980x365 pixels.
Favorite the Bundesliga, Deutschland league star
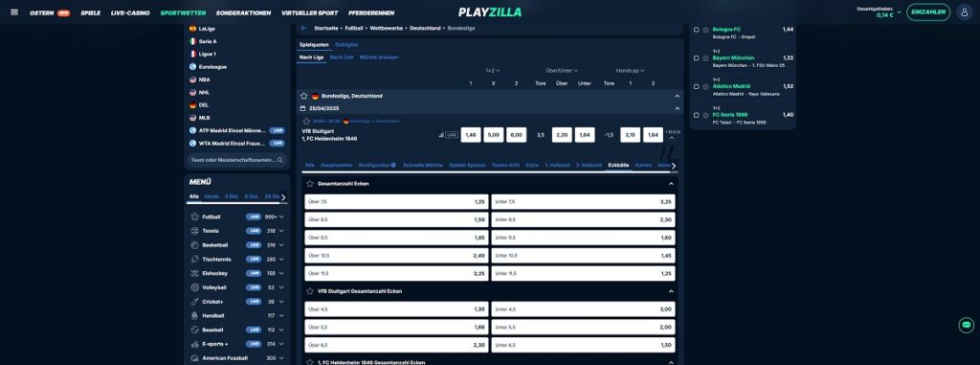tap(304, 96)
